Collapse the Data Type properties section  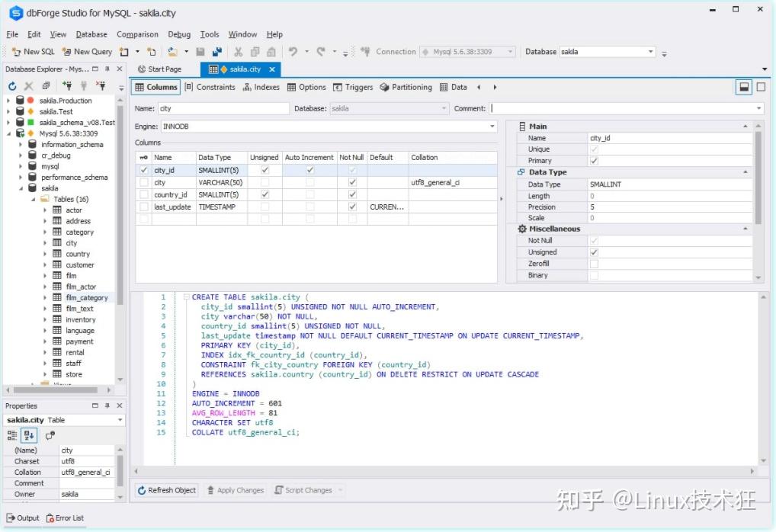pyautogui.click(x=745, y=172)
